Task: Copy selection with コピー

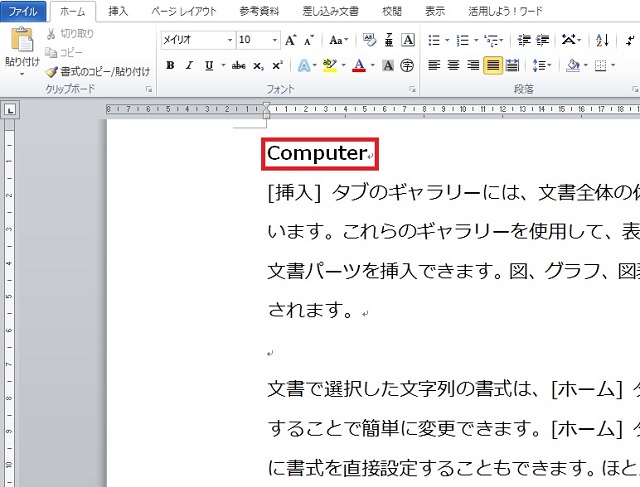Action: (x=64, y=52)
